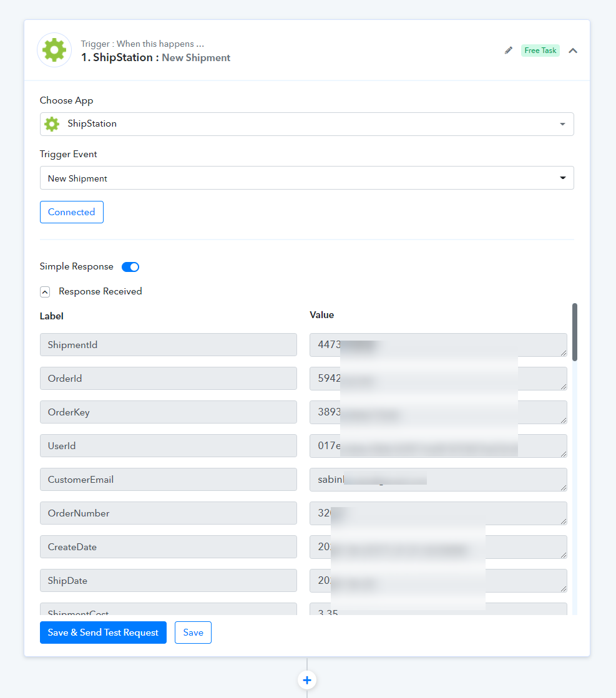
Task: Add a new step with plus icon
Action: tap(307, 680)
